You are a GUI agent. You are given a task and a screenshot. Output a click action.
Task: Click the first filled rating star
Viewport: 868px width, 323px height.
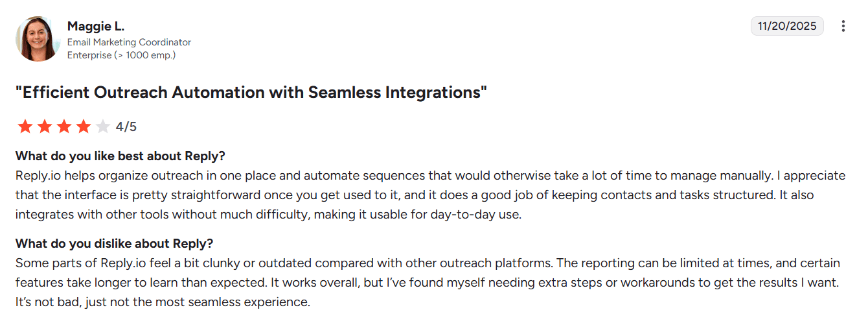[25, 126]
